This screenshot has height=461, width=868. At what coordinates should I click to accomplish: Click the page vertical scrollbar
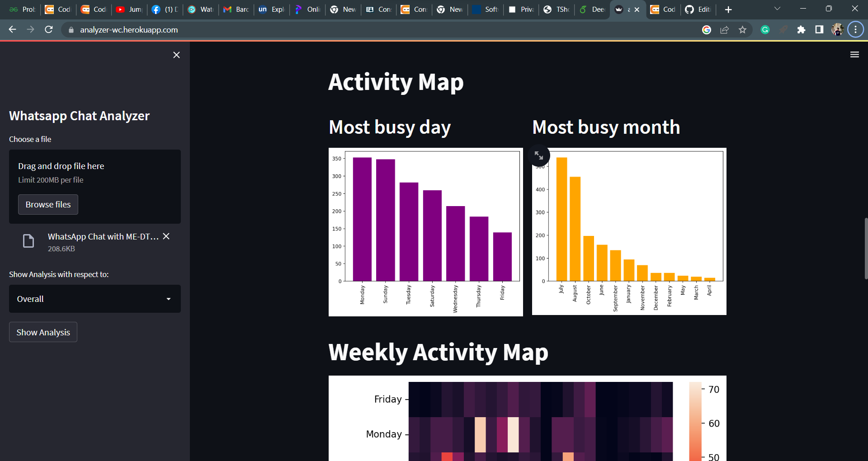[x=866, y=249]
